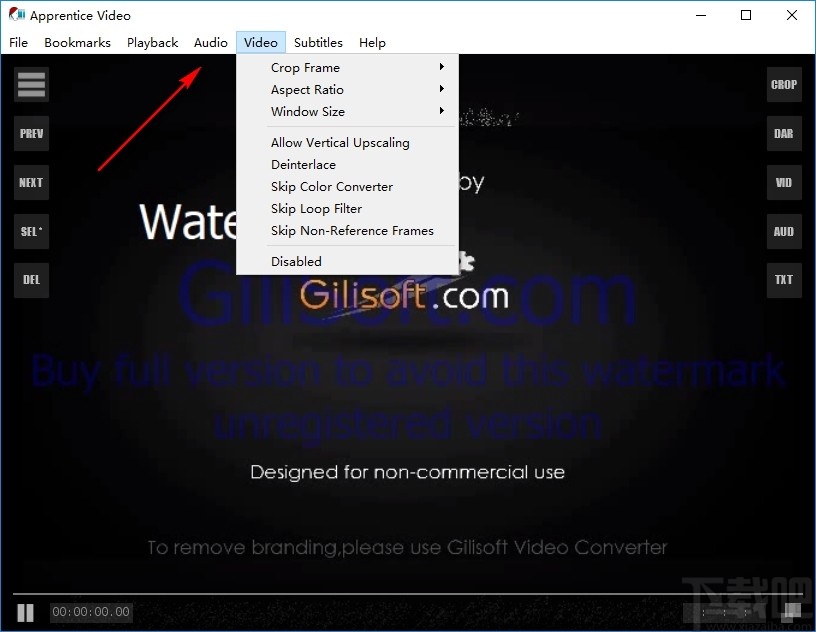Open the Bookmarks menu

(78, 43)
